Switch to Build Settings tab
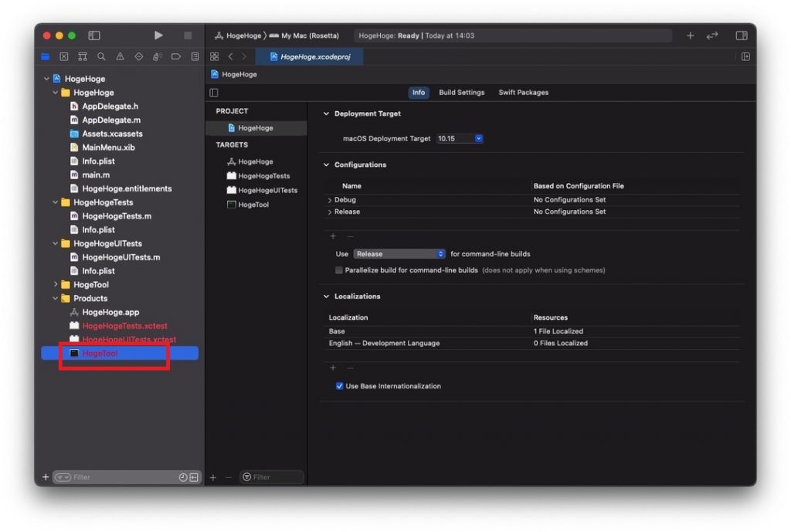 [462, 93]
